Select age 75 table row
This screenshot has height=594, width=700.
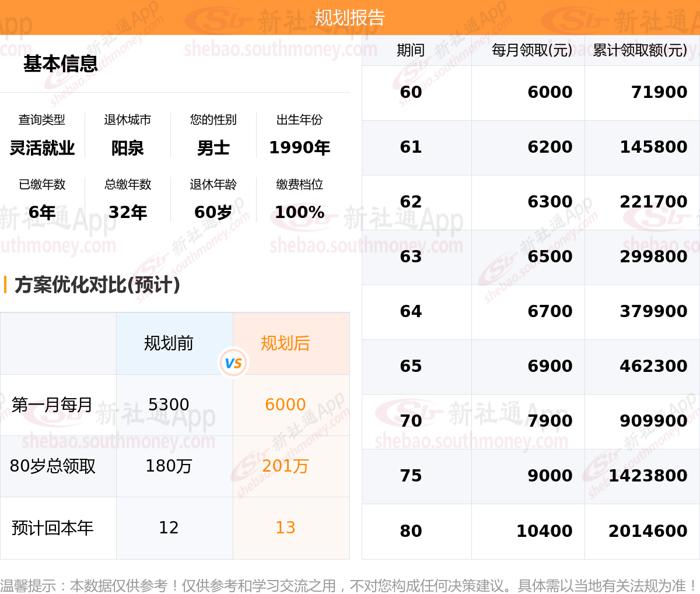531,476
